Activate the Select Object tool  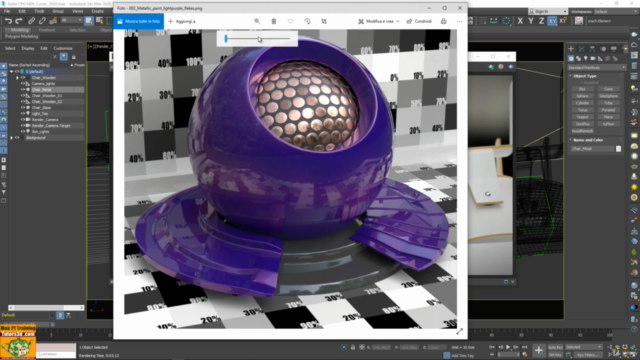point(89,21)
